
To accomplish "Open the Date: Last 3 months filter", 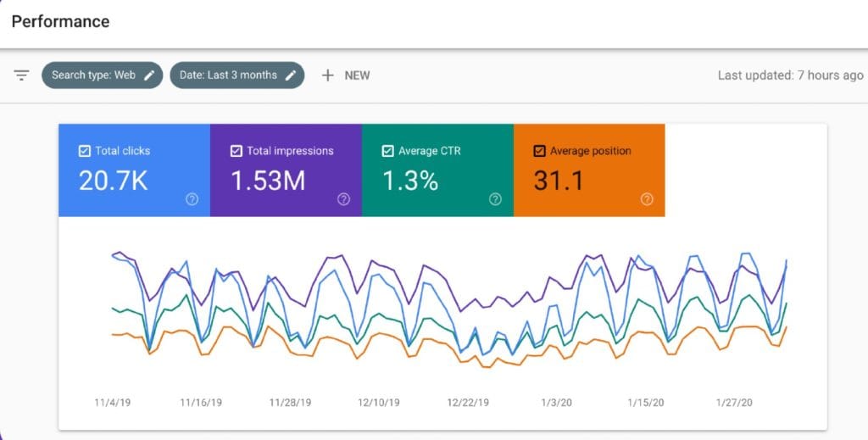I will [x=228, y=75].
